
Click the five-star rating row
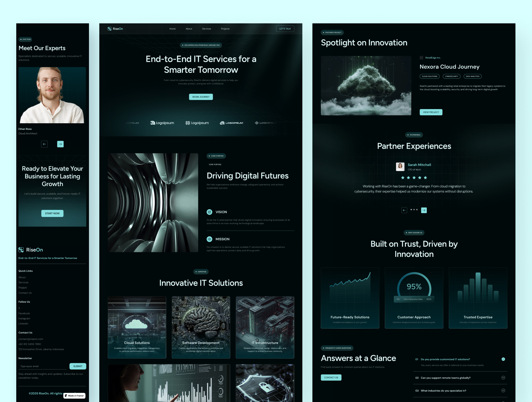pos(414,178)
